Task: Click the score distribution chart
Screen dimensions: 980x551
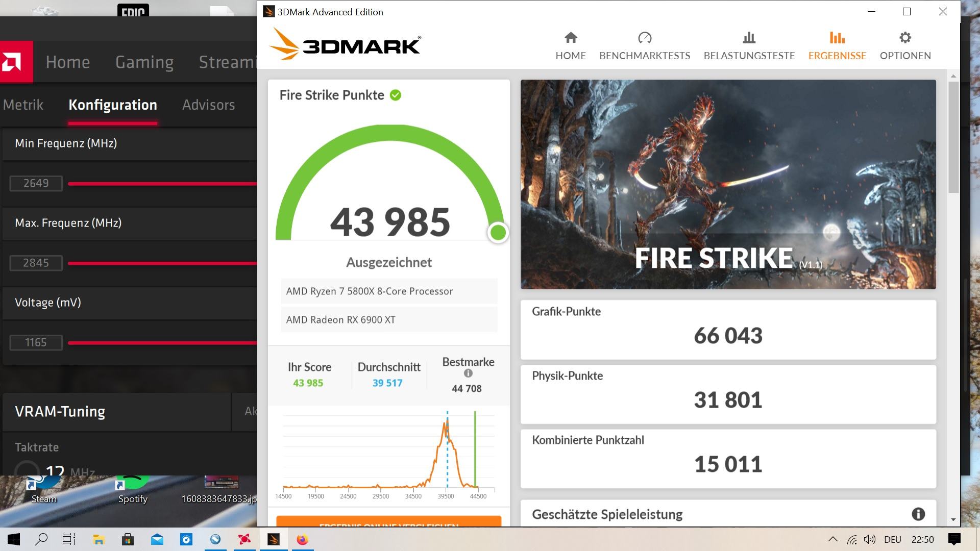Action: point(388,454)
